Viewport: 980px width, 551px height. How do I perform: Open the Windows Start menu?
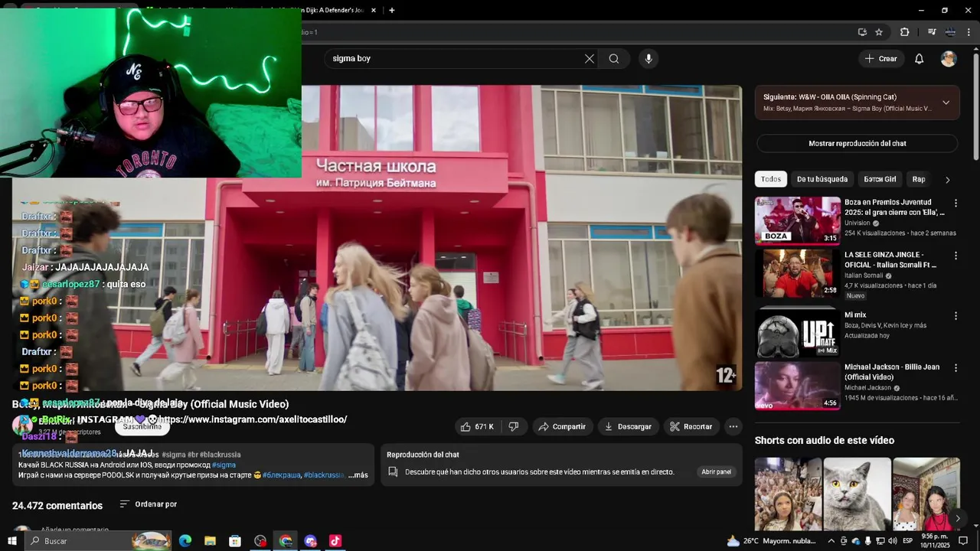click(11, 541)
